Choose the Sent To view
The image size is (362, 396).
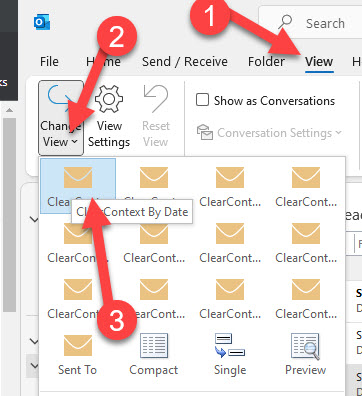(x=78, y=355)
